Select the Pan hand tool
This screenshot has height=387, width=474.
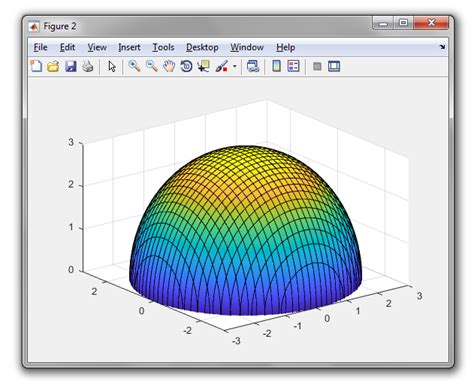[x=169, y=66]
